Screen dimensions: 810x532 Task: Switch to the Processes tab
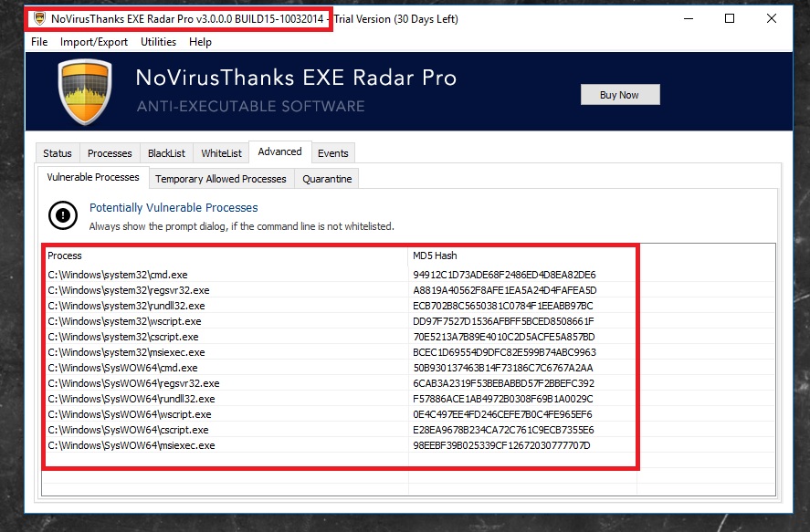pyautogui.click(x=110, y=153)
